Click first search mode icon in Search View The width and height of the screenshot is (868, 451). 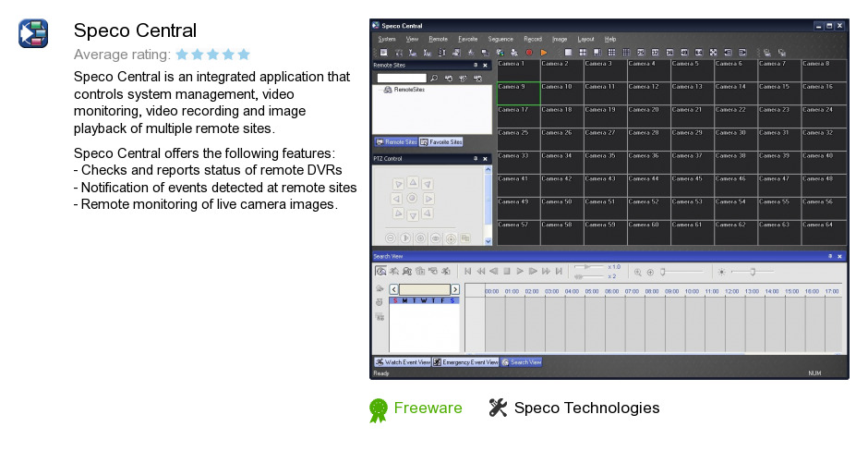pyautogui.click(x=380, y=271)
